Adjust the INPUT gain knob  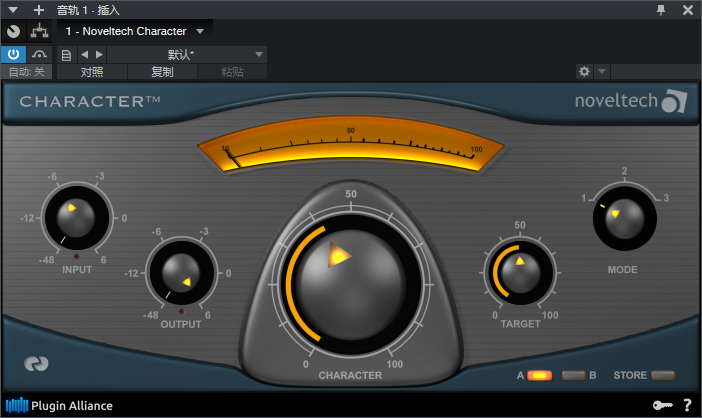point(76,218)
